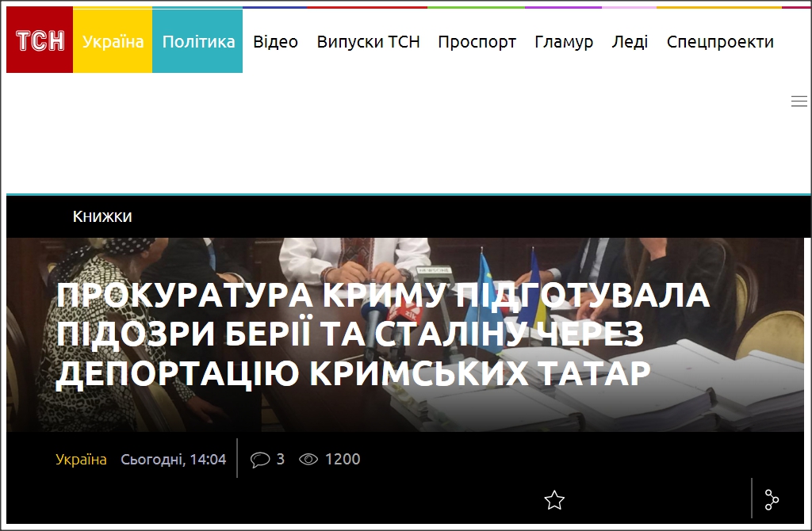The height and width of the screenshot is (531, 812).
Task: Click the eye views icon
Action: click(308, 459)
